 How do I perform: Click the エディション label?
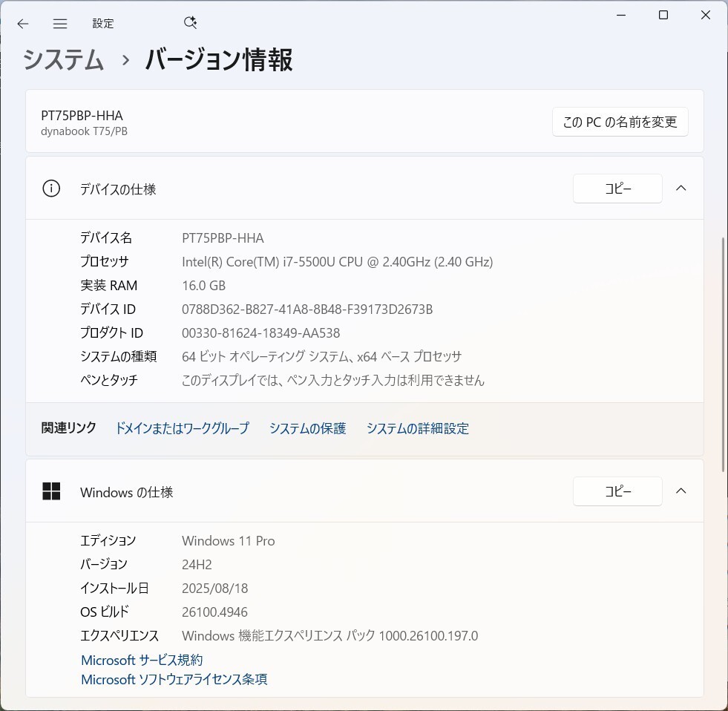108,540
